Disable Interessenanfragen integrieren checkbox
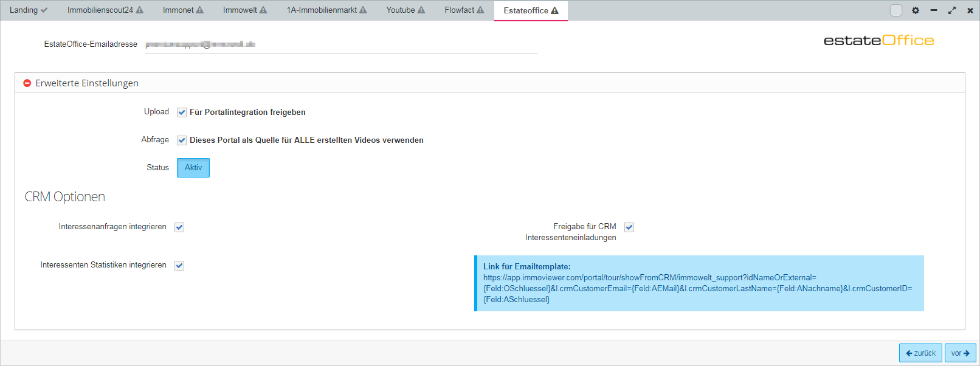The width and height of the screenshot is (980, 366). click(179, 227)
